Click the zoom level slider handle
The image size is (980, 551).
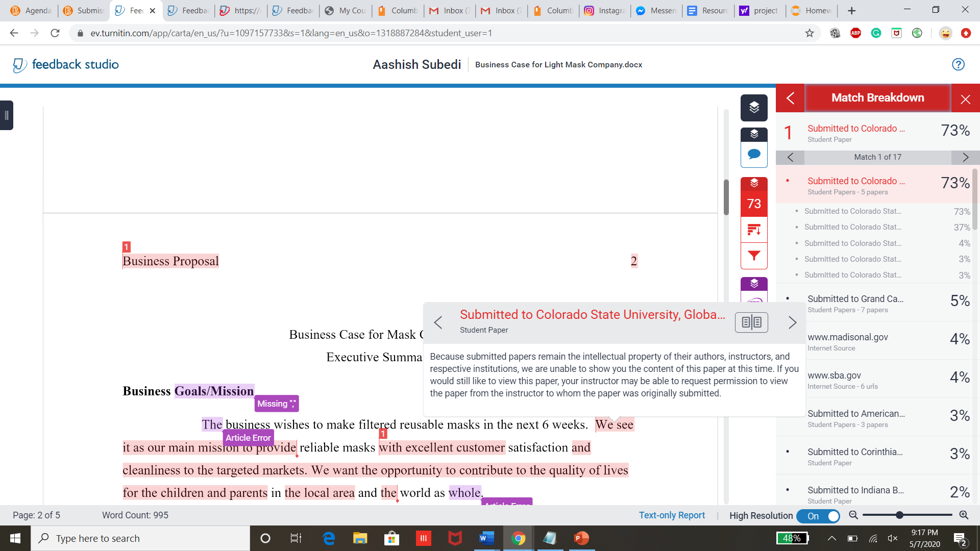click(899, 515)
